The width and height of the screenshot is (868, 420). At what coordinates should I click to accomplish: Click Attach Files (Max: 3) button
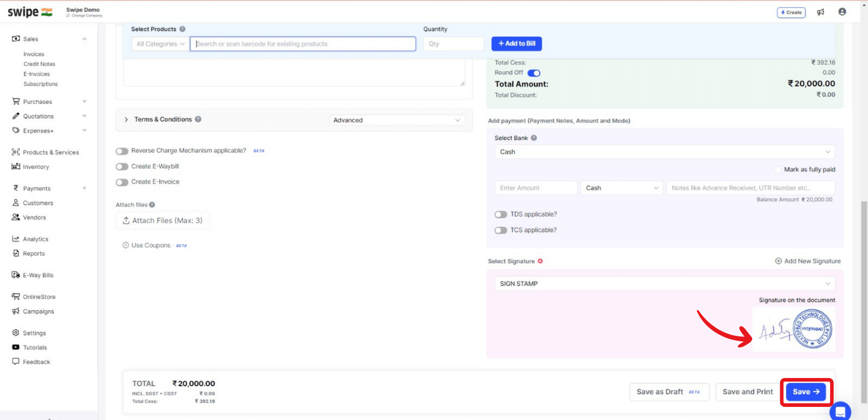pos(163,220)
